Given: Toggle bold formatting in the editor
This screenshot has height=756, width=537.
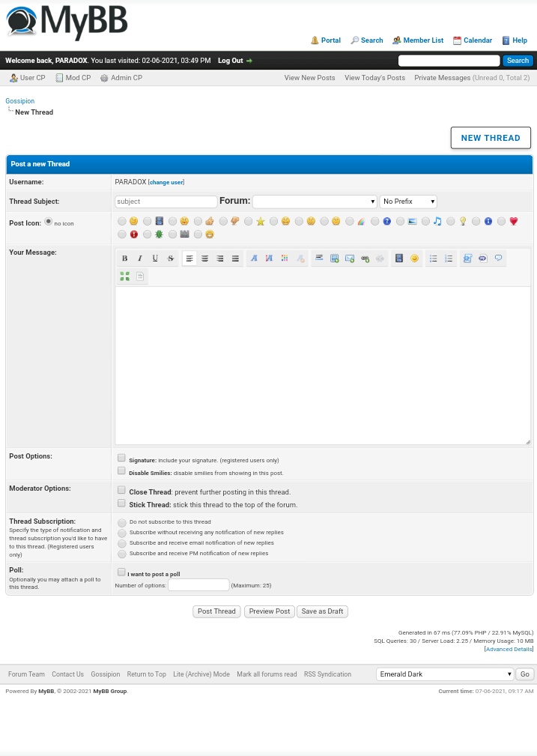Looking at the screenshot, I should click(124, 258).
